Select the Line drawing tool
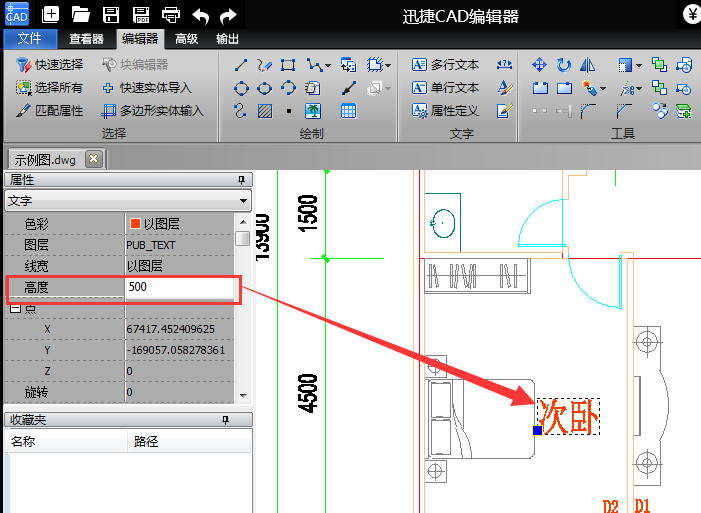The width and height of the screenshot is (701, 513). [241, 65]
